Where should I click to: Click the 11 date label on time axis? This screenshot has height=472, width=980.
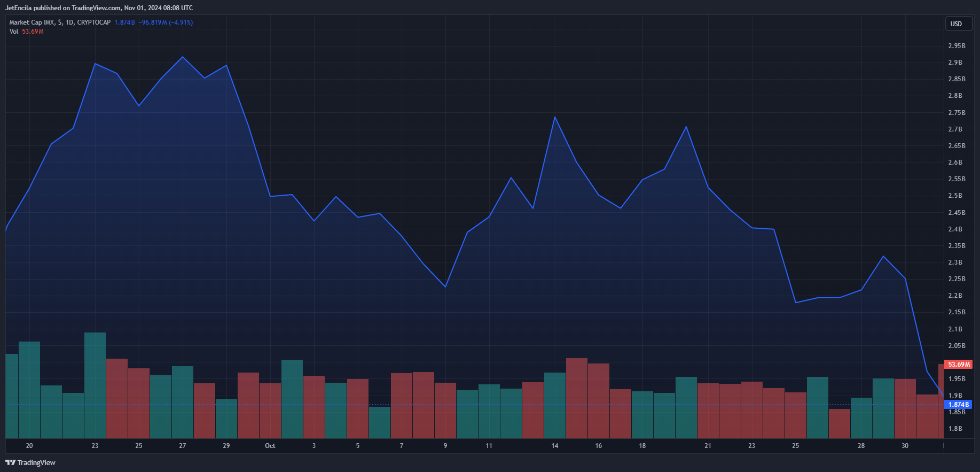pos(489,446)
